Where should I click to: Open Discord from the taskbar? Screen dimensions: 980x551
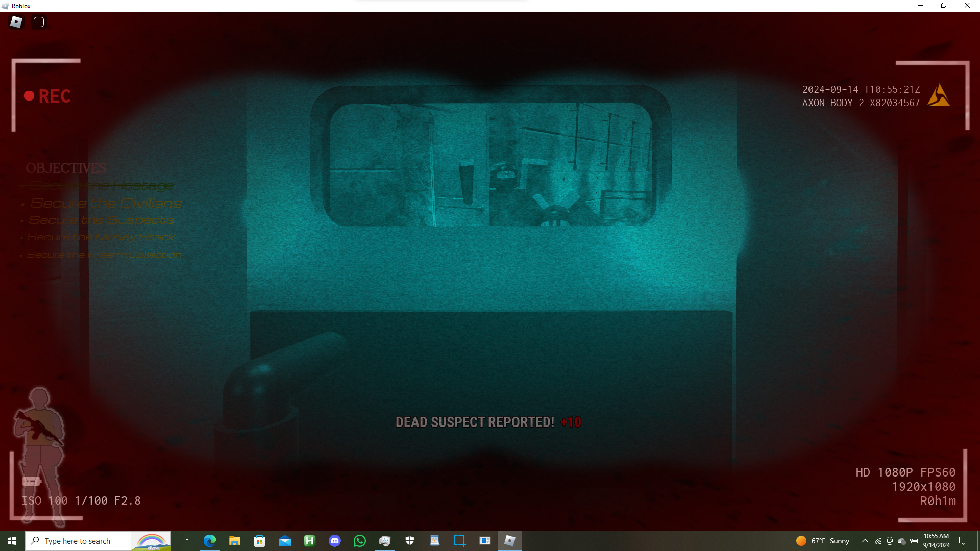tap(334, 541)
